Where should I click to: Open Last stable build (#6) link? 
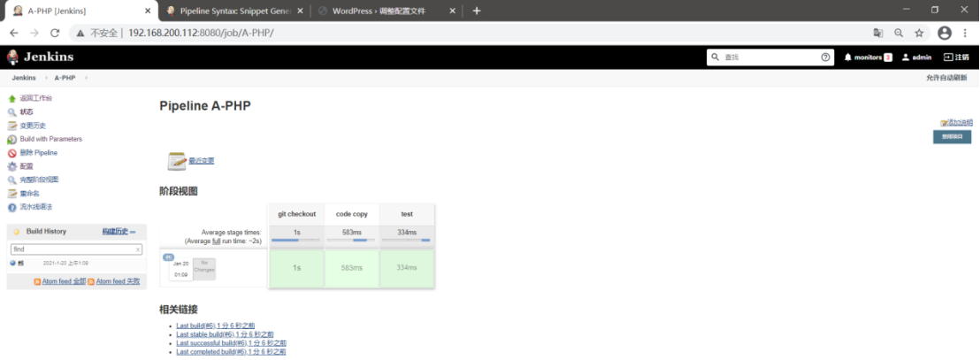[225, 335]
